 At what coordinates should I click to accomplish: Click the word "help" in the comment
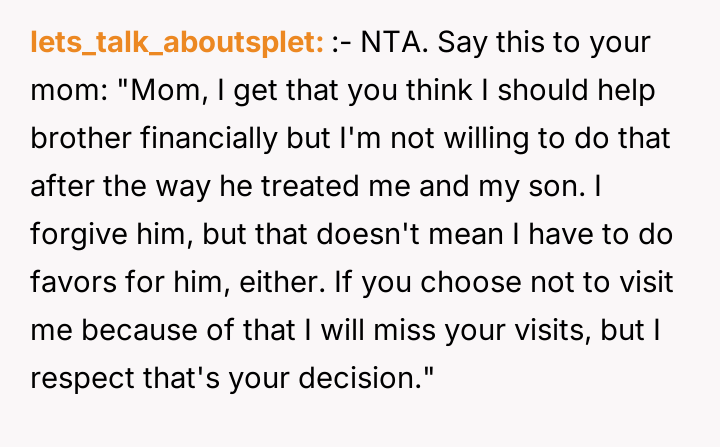tap(625, 91)
